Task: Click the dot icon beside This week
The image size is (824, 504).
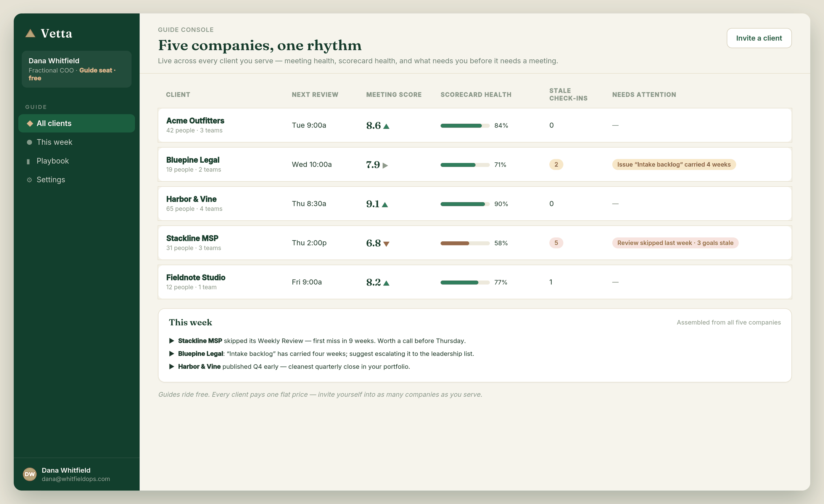Action: [x=29, y=142]
